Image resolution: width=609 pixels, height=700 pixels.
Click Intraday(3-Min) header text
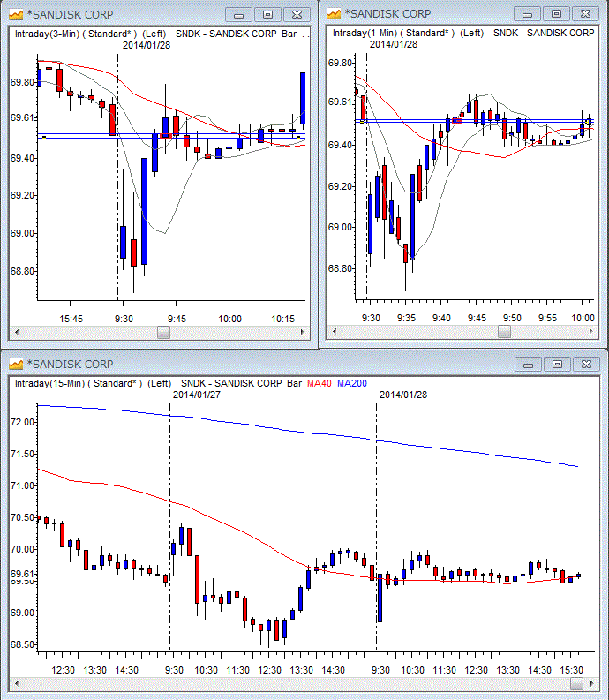(x=47, y=34)
